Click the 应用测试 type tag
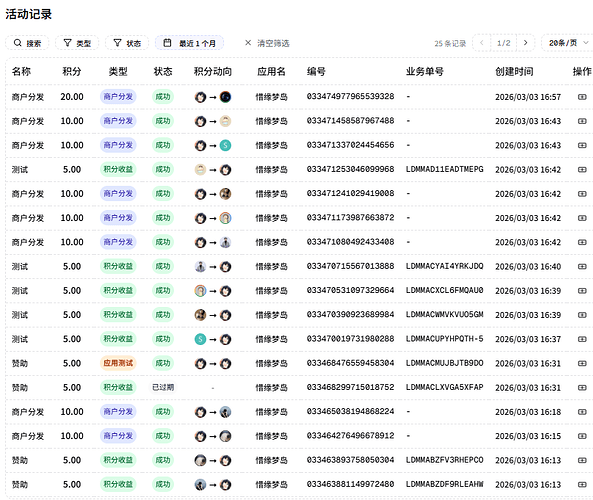Screen dimensions: 593x500 coord(118,363)
